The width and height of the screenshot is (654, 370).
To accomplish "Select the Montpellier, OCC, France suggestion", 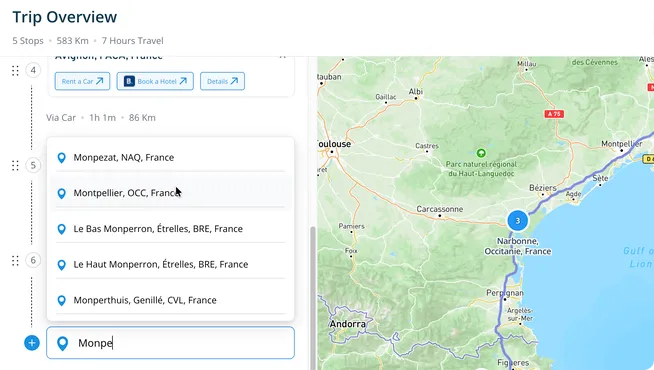I will click(x=171, y=193).
